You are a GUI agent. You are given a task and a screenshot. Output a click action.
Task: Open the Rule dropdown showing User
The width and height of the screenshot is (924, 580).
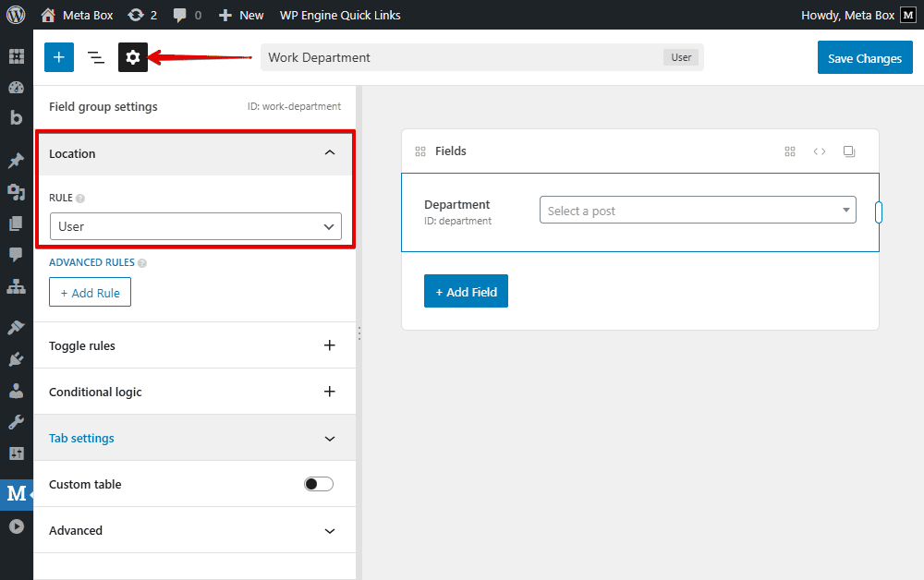(x=195, y=226)
